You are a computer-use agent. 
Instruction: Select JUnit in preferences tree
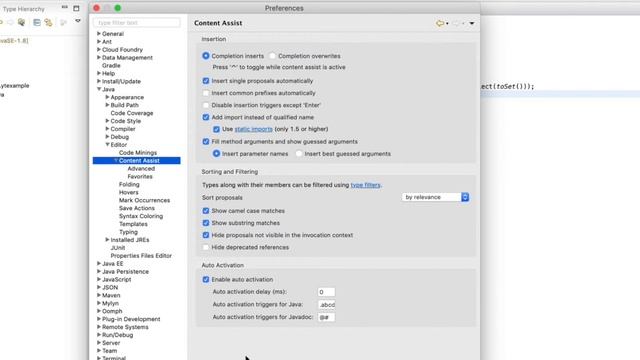click(x=118, y=248)
